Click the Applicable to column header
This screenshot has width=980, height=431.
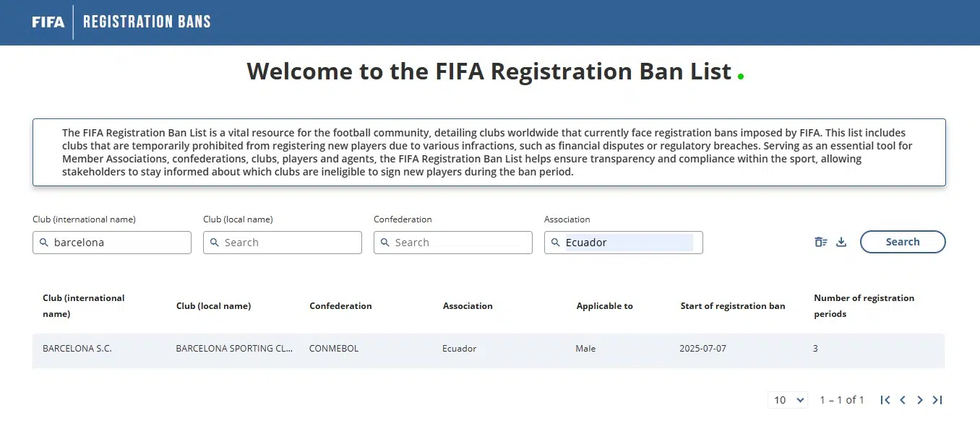pyautogui.click(x=604, y=306)
